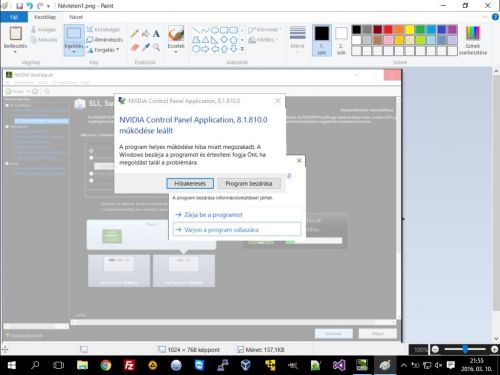Activate the 2. szín color button

click(x=341, y=40)
